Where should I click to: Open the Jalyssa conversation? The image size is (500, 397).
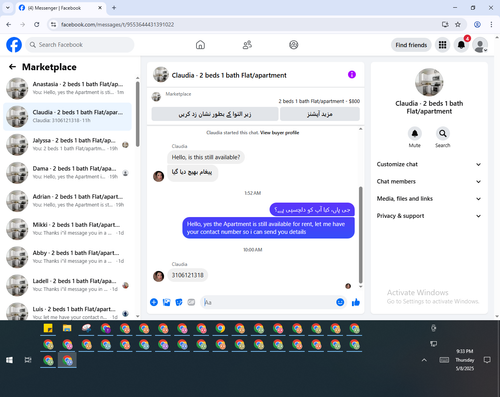(x=67, y=145)
